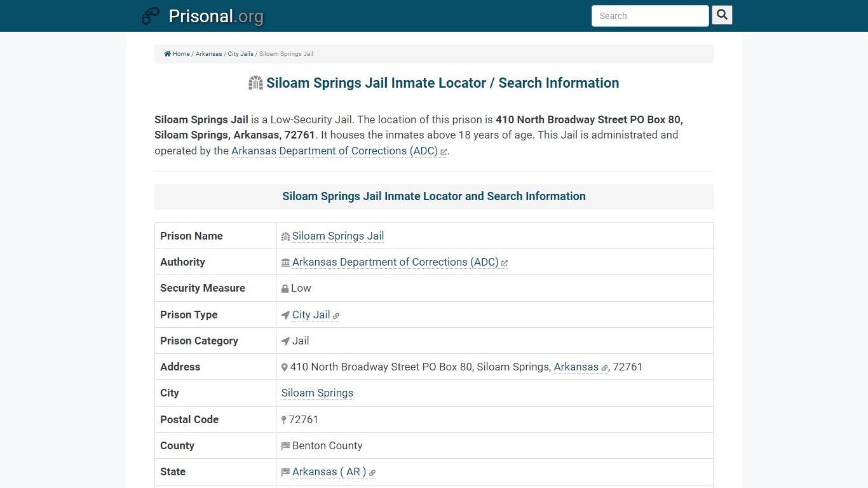Click chain icon after Arkansas in Address
This screenshot has height=488, width=868.
point(605,368)
